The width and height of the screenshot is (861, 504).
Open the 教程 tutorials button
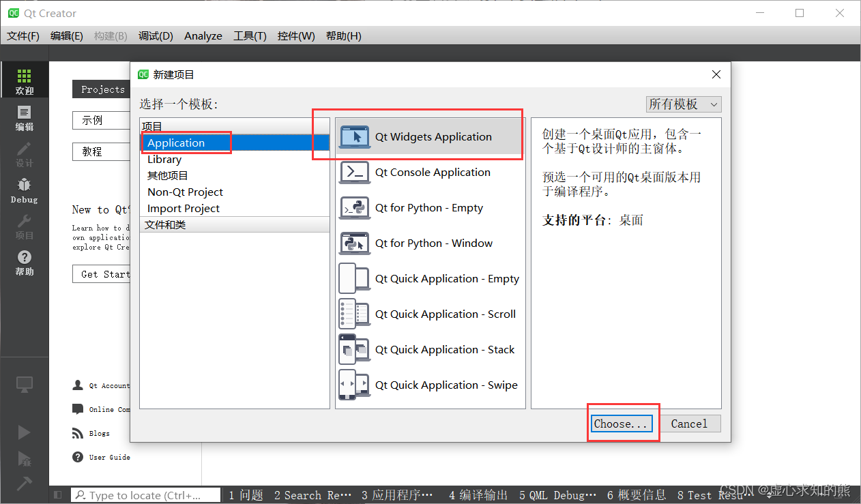101,151
